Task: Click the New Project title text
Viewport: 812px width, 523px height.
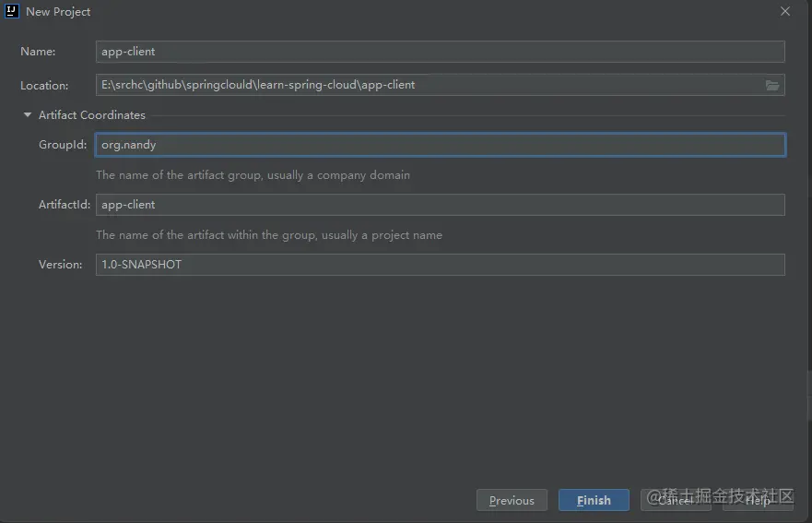Action: click(58, 11)
